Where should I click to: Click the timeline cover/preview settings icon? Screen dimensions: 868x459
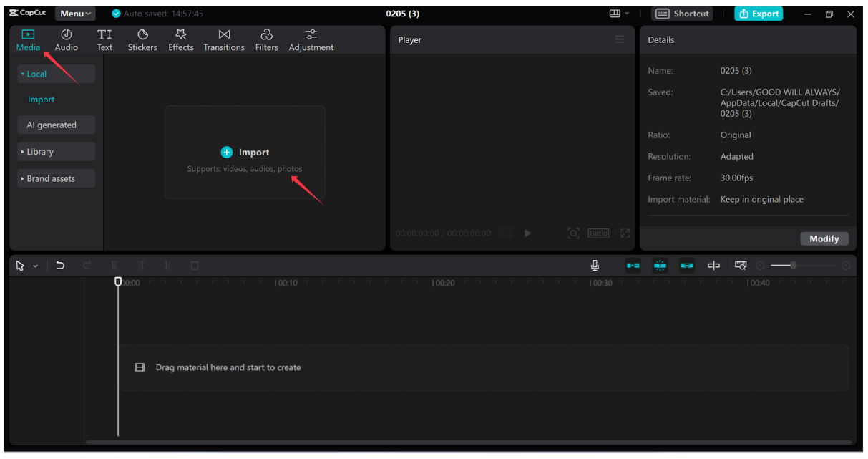click(x=741, y=266)
